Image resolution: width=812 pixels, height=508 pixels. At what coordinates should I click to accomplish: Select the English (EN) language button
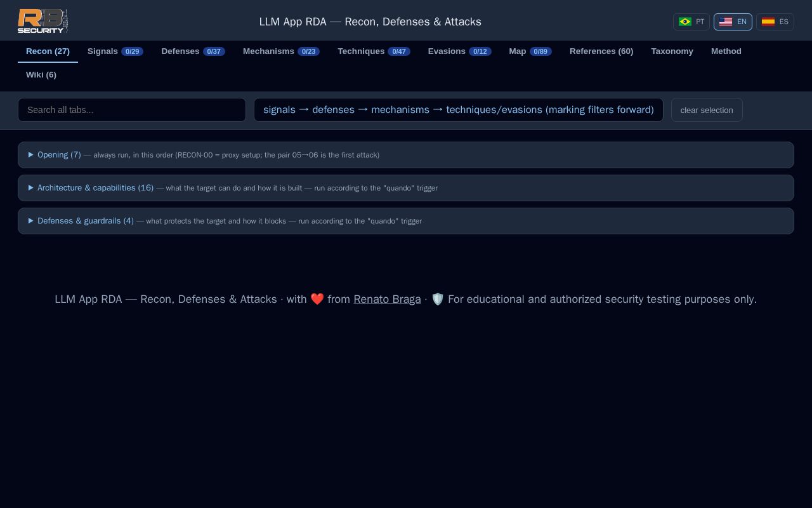click(733, 22)
